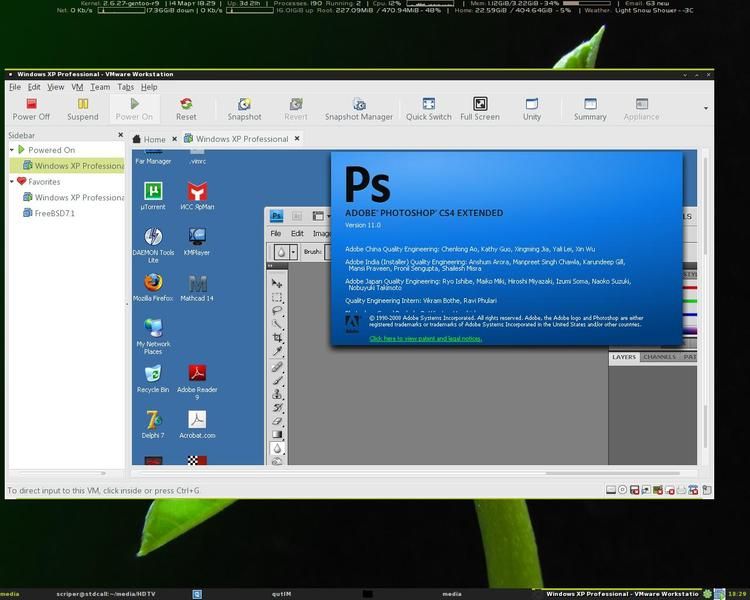Select My Network Places desktop icon
The width and height of the screenshot is (750, 600).
(153, 336)
